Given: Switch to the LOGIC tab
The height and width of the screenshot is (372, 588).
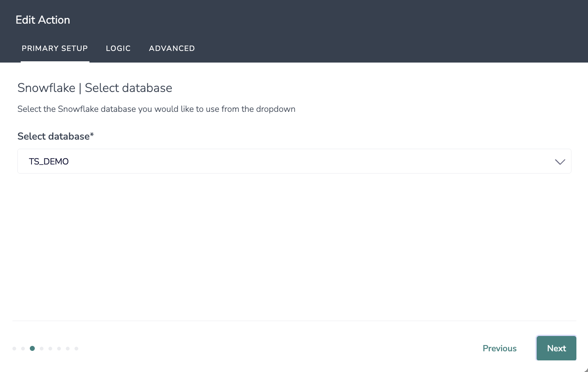Looking at the screenshot, I should click(x=118, y=48).
